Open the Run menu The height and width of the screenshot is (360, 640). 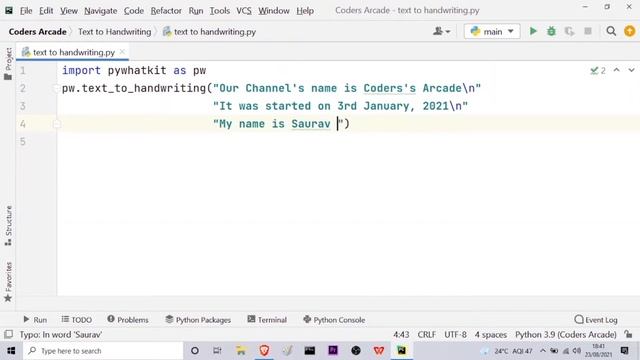[x=196, y=11]
